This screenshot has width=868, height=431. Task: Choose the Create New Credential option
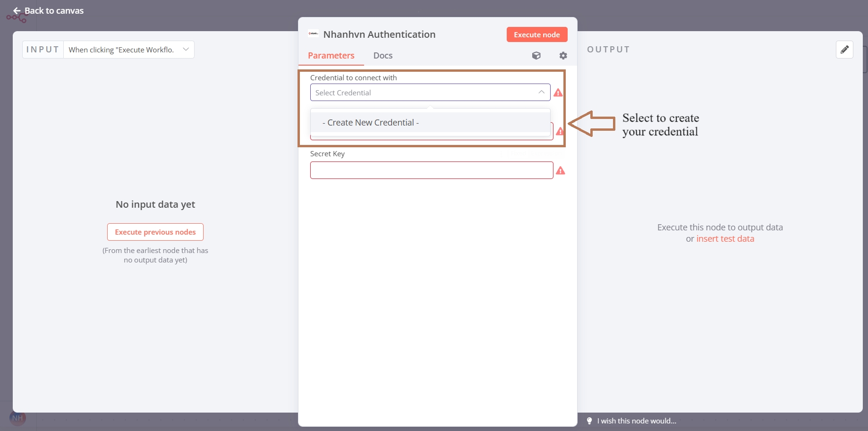[x=371, y=123]
